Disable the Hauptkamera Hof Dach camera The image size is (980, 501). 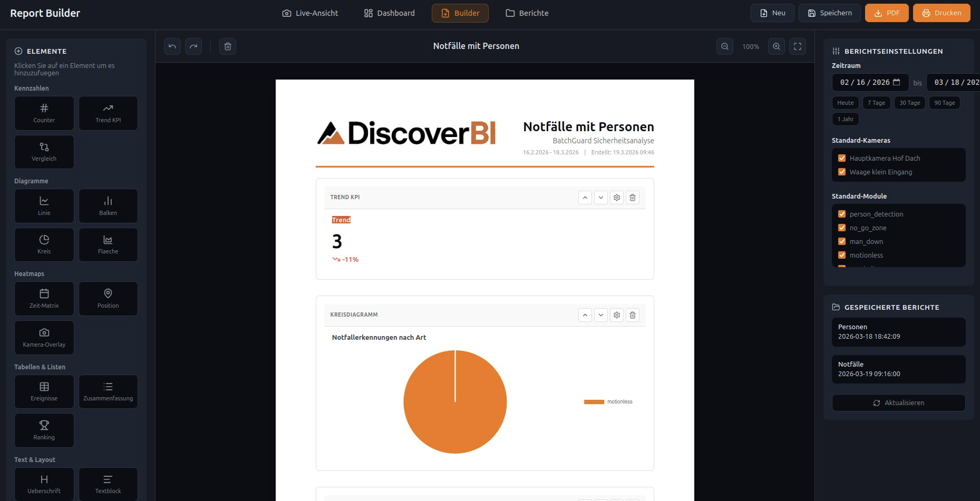click(842, 158)
